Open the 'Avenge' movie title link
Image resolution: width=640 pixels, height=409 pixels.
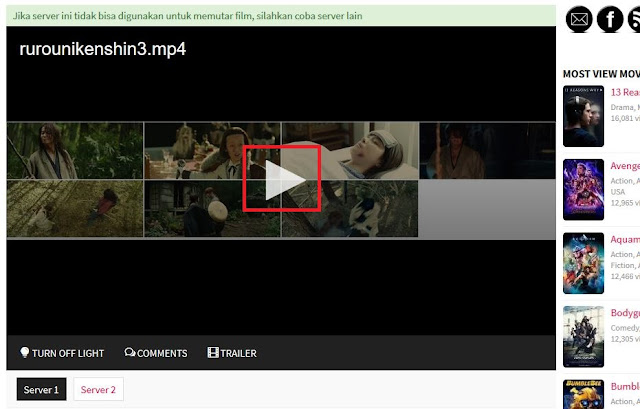click(x=625, y=166)
